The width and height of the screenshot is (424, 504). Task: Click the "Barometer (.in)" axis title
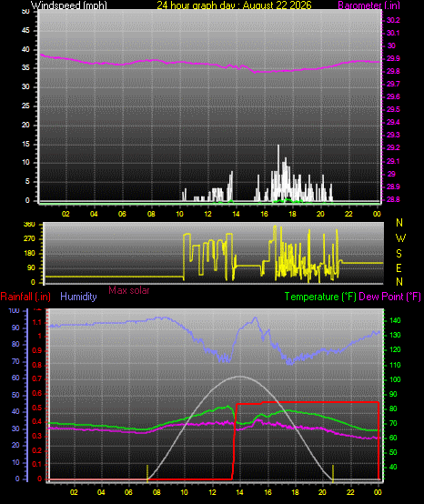[368, 5]
